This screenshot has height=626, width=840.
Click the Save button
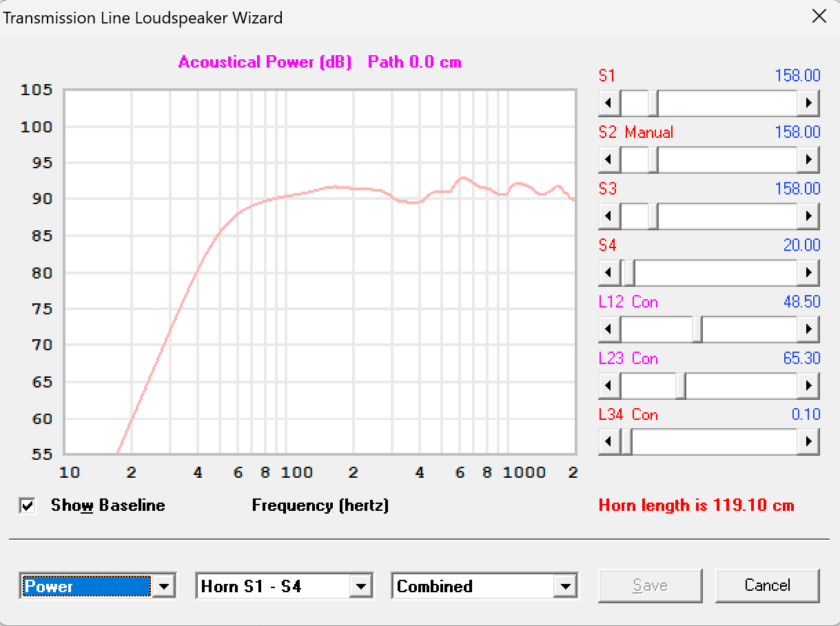[650, 585]
